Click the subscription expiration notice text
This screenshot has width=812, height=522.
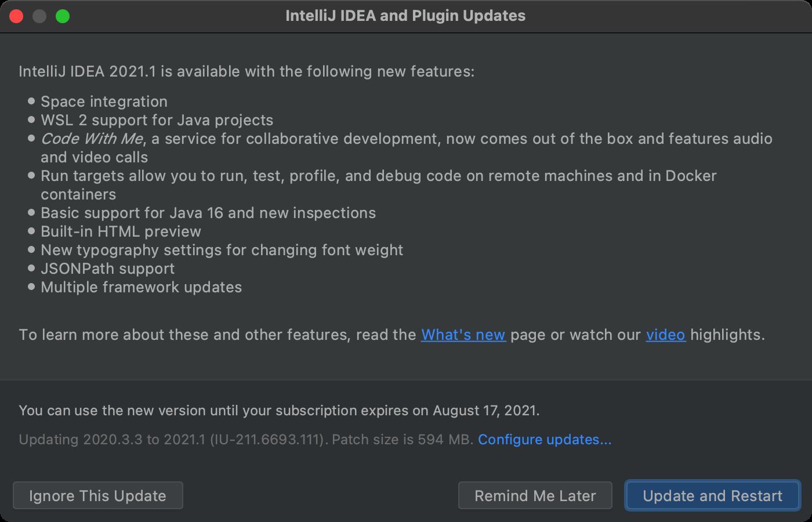pos(279,410)
